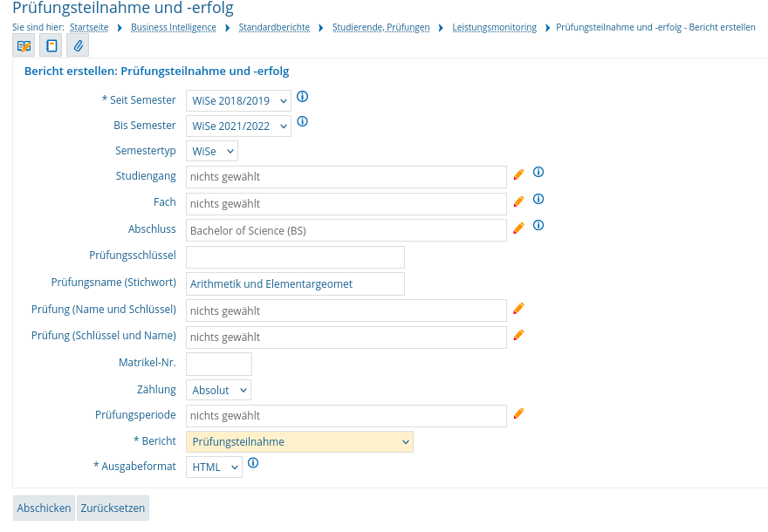Open the Leistungsmonitoring breadcrumb link
This screenshot has width=768, height=532.
(x=494, y=27)
